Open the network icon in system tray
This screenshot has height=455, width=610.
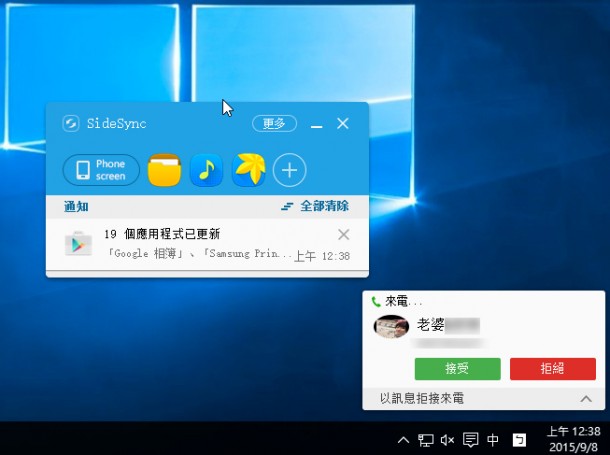point(426,440)
